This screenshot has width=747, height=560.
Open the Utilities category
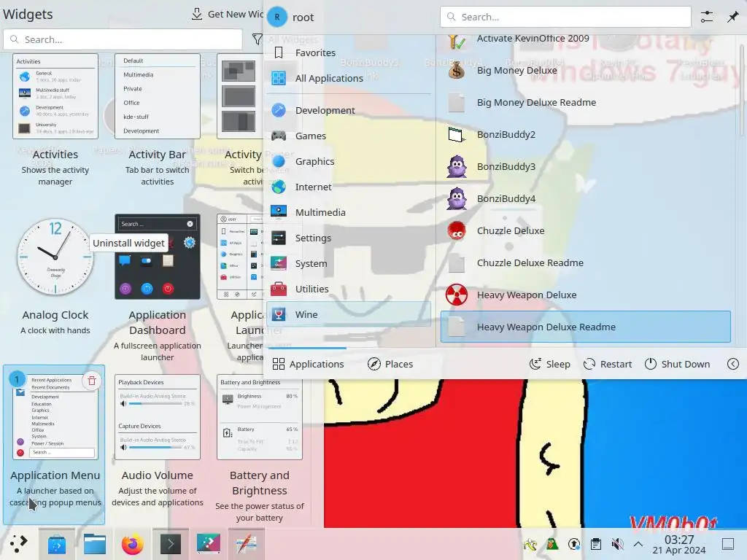pos(348,289)
